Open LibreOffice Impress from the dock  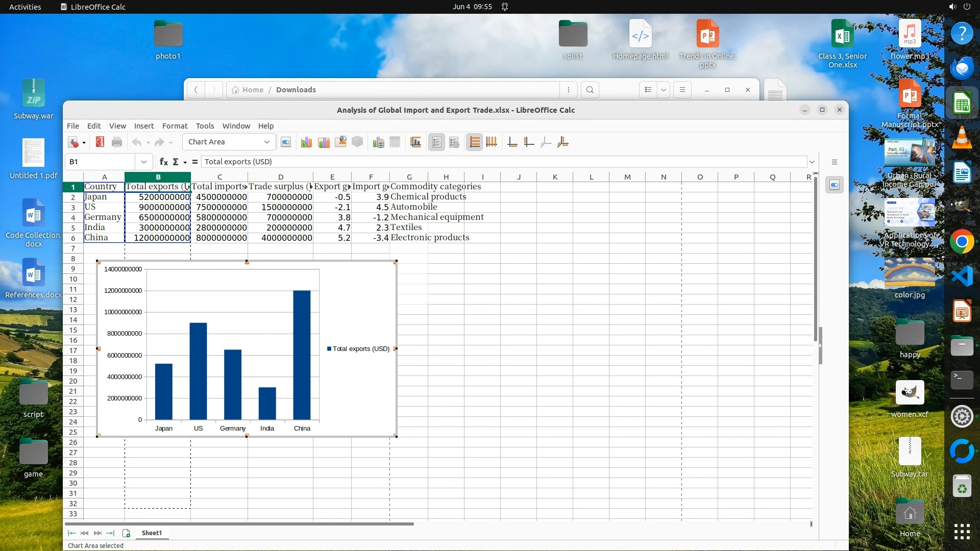[x=962, y=311]
